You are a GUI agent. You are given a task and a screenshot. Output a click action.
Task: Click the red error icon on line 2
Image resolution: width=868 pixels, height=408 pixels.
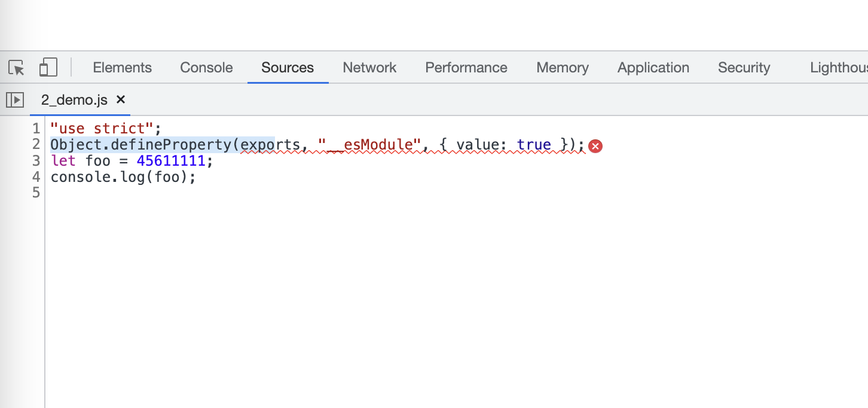595,145
